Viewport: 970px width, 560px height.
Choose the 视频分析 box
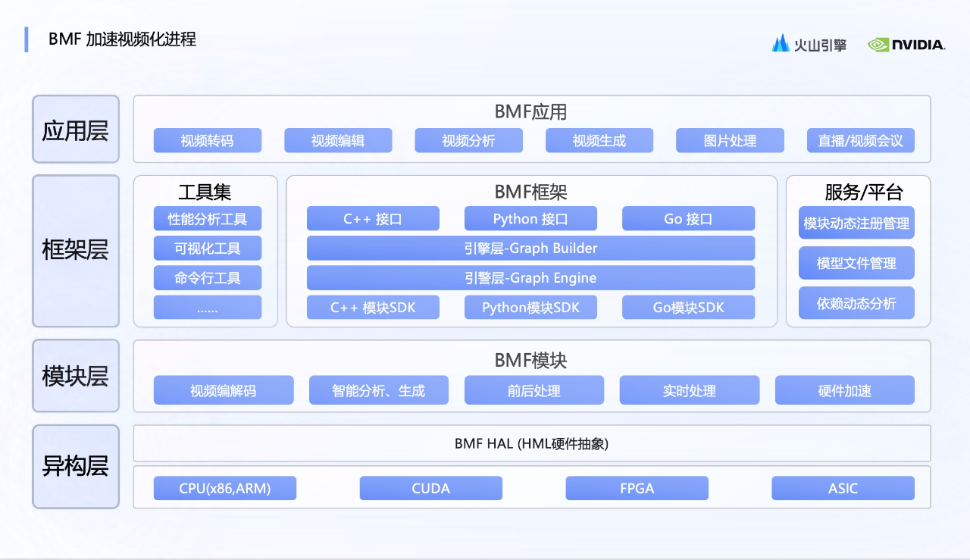[x=468, y=141]
